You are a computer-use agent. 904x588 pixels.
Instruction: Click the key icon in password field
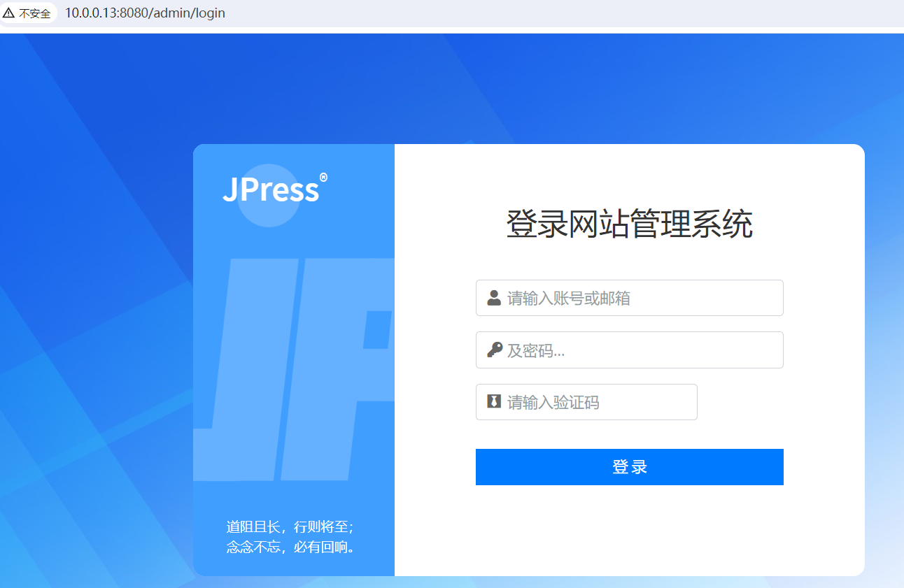pos(494,350)
